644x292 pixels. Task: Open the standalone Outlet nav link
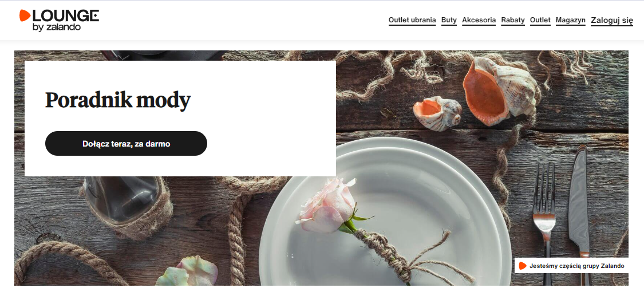click(x=540, y=20)
